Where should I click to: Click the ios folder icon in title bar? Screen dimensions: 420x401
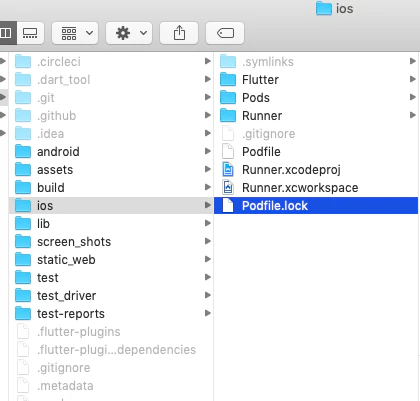tap(324, 8)
